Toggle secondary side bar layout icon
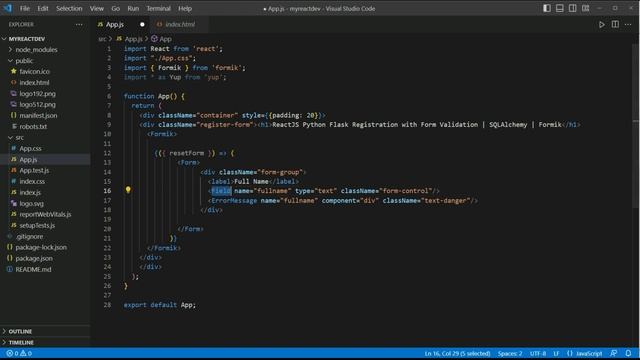 [573, 8]
